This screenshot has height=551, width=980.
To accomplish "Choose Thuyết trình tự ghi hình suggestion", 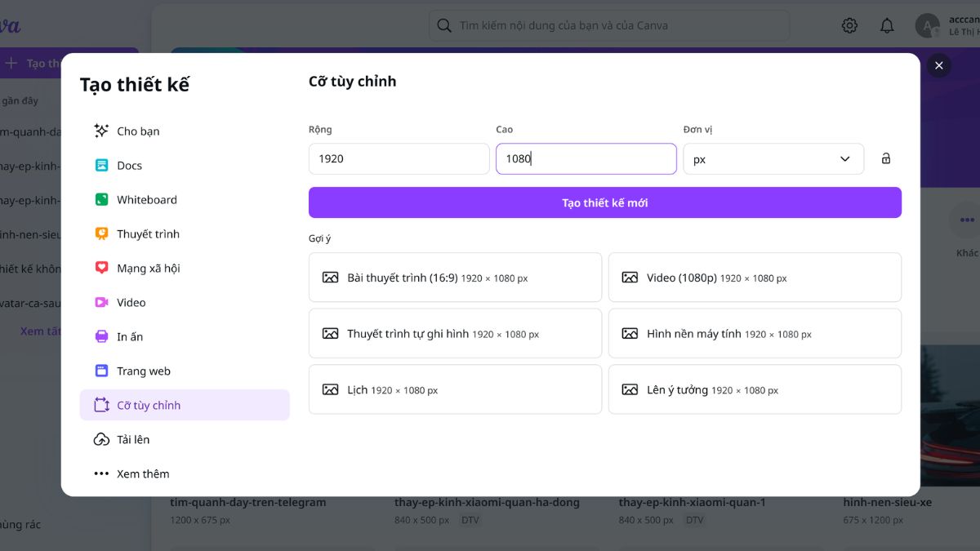I will (455, 333).
